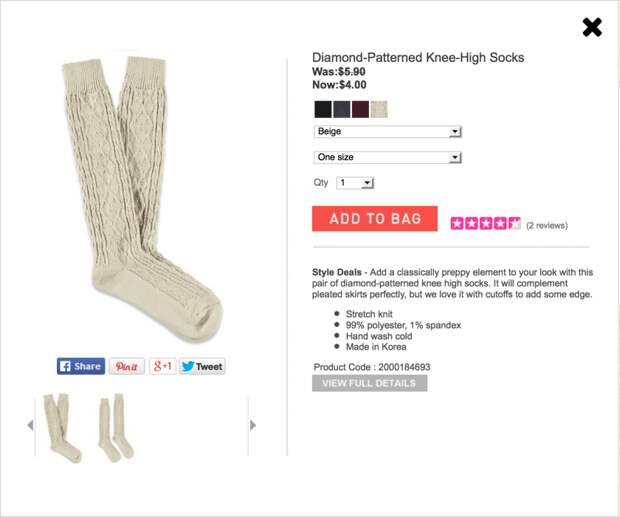Select the dark gray color swatch
Image resolution: width=620 pixels, height=517 pixels.
[x=342, y=109]
